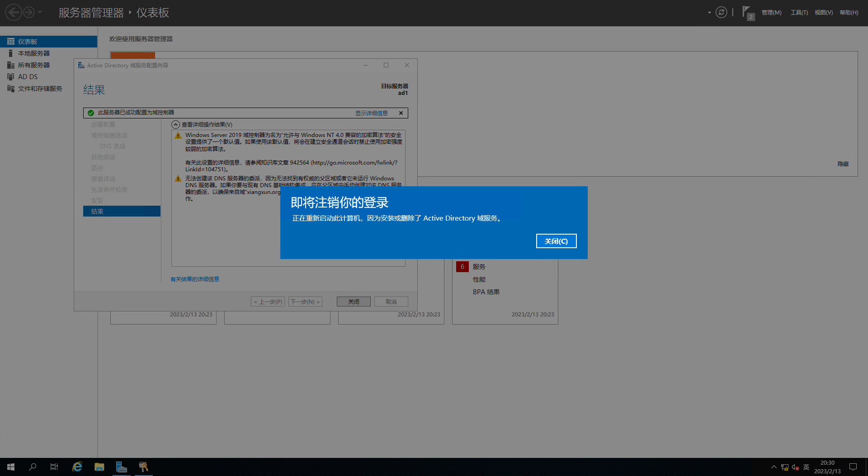Click the 本地服务器 sidebar icon
Screen dimensions: 868x476
(11, 53)
